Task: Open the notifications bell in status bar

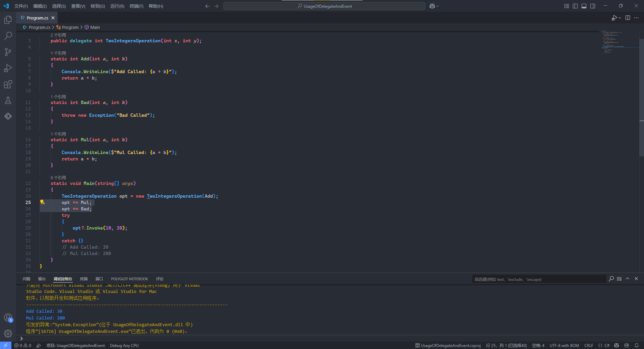Action: (x=636, y=345)
